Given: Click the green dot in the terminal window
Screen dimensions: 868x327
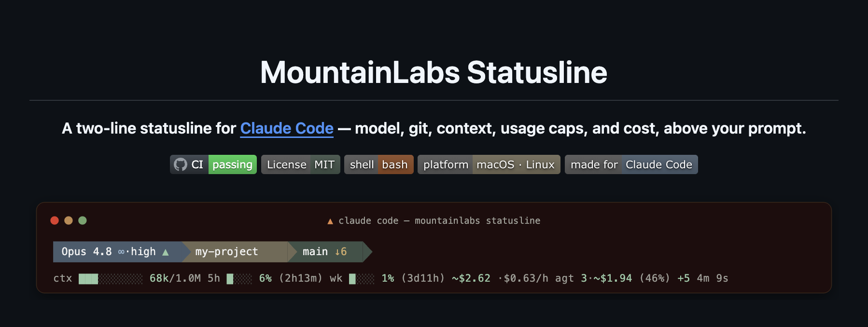Looking at the screenshot, I should click(83, 220).
